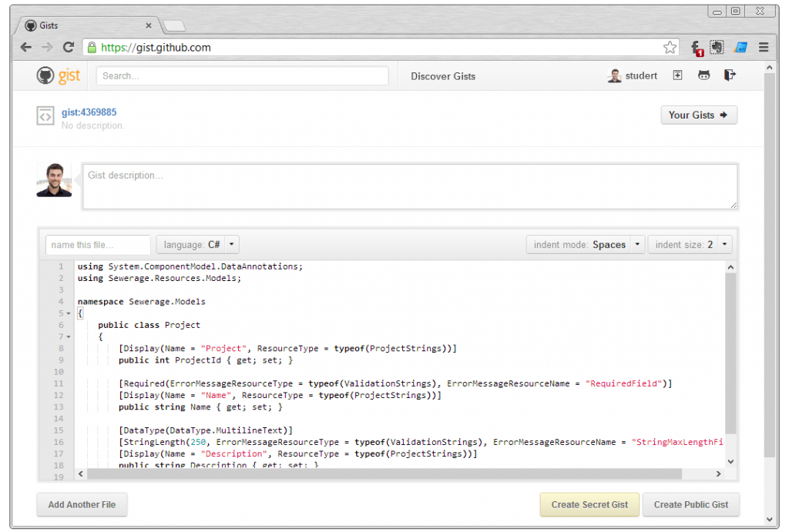
Task: Click code editor scroll left arrow
Action: point(80,473)
